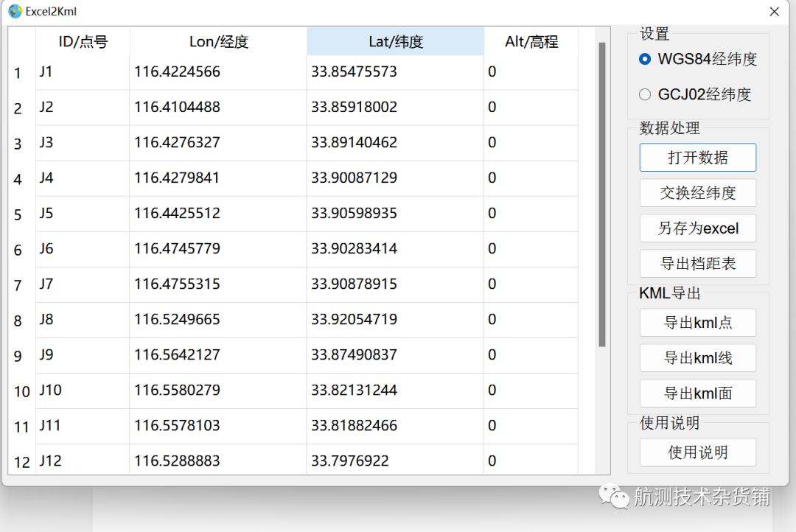This screenshot has height=532, width=796.
Task: Open the 使用说明 help button
Action: pos(697,452)
